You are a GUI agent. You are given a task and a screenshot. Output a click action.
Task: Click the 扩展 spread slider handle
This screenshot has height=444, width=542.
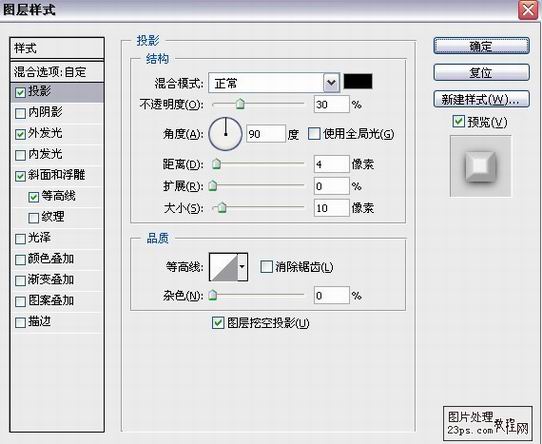[x=213, y=186]
